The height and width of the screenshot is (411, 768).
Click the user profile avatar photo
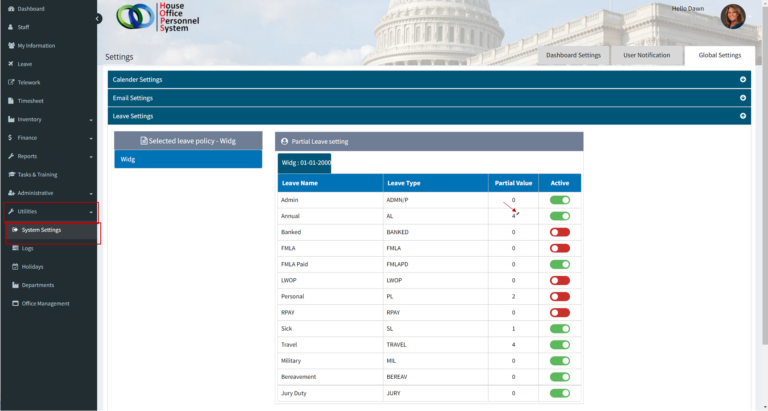pyautogui.click(x=733, y=17)
